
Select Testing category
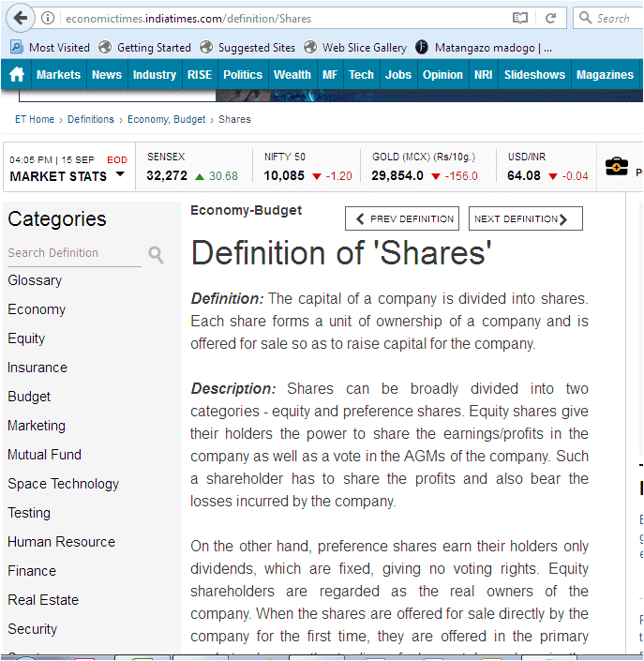click(x=29, y=513)
